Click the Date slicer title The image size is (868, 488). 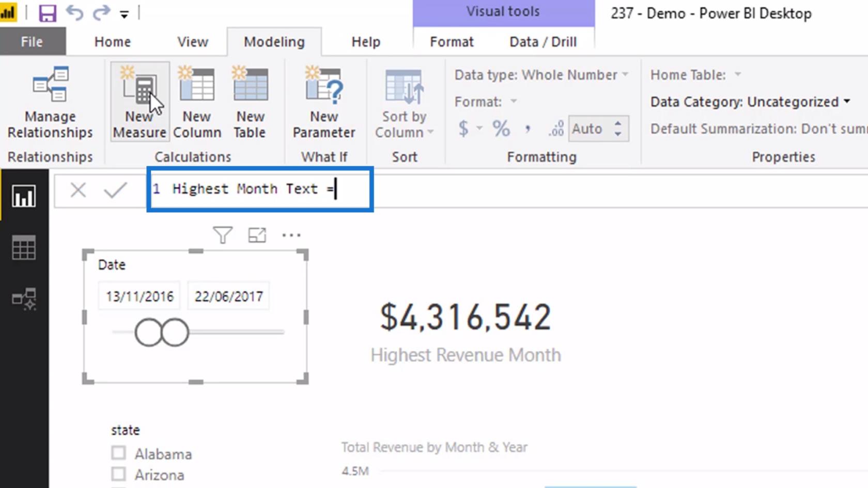point(112,265)
